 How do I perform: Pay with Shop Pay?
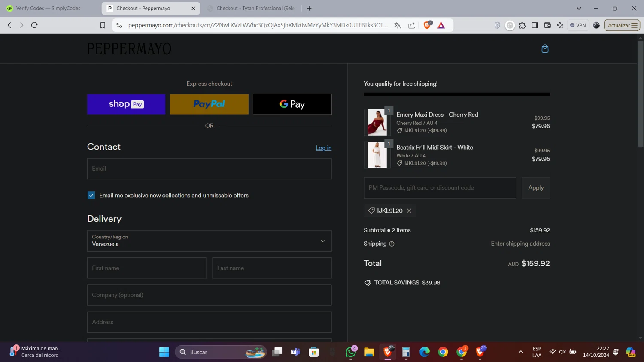(x=126, y=104)
